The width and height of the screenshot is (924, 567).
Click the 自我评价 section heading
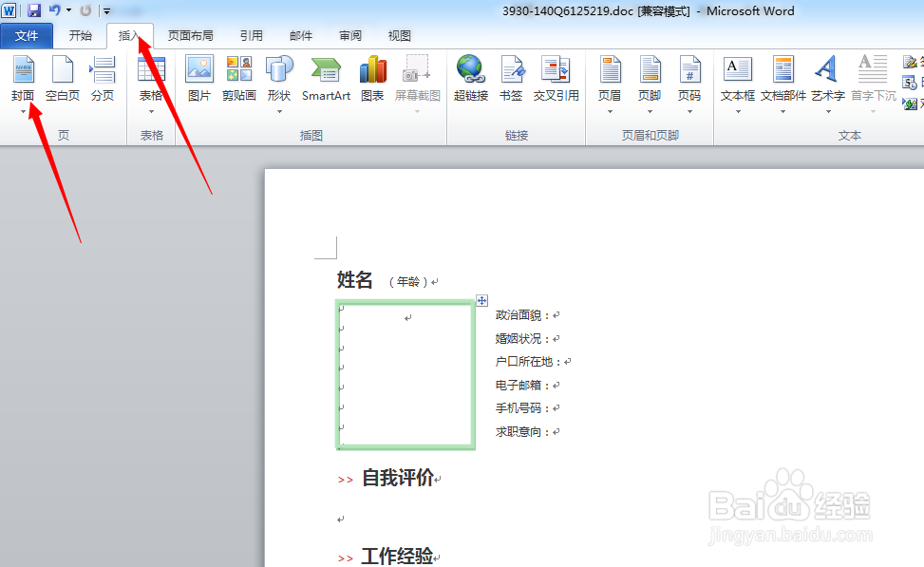398,478
